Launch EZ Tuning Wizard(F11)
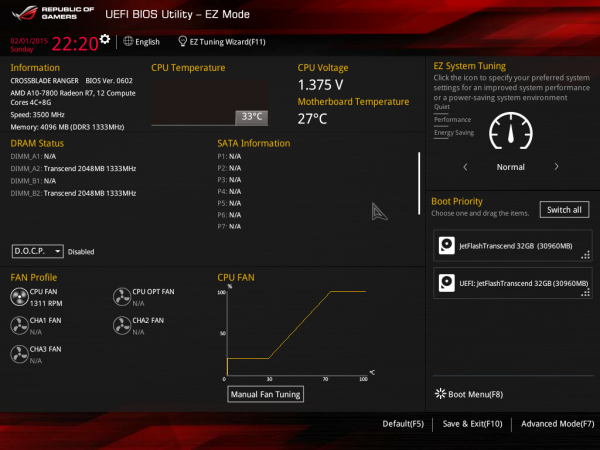The width and height of the screenshot is (600, 450). (228, 42)
